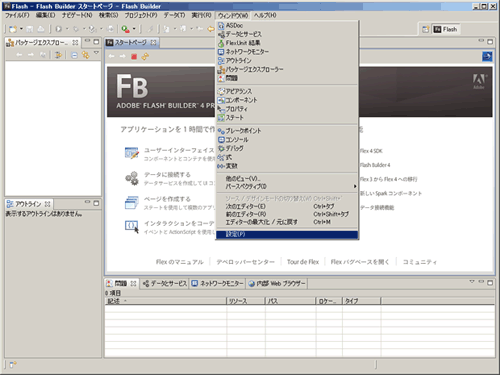Click the green-red external tools icon
The height and width of the screenshot is (375, 500).
point(125,29)
